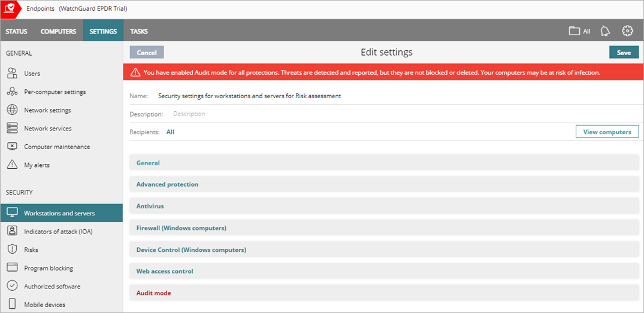Expand the Web access control section
This screenshot has height=313, width=644.
point(384,271)
